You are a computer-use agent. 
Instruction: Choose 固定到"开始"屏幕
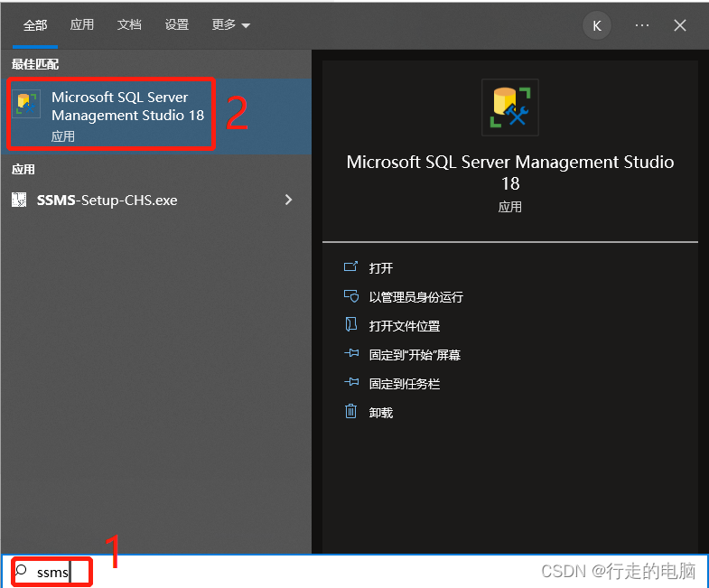(x=415, y=355)
